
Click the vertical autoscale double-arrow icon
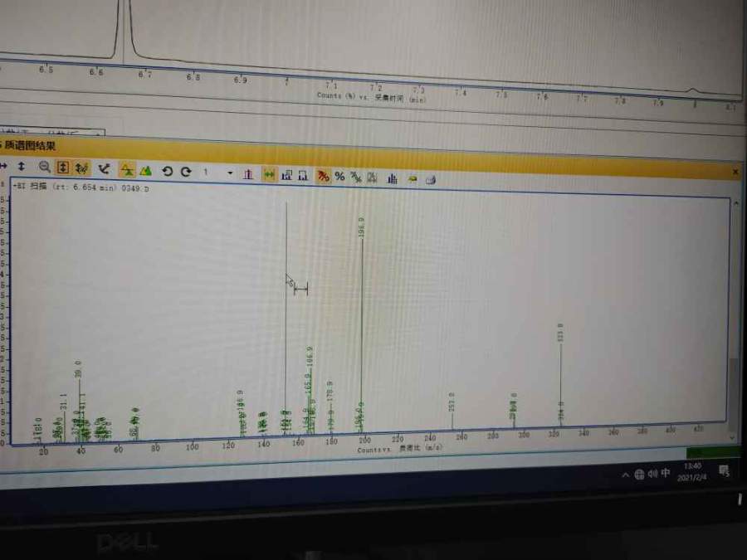[22, 166]
